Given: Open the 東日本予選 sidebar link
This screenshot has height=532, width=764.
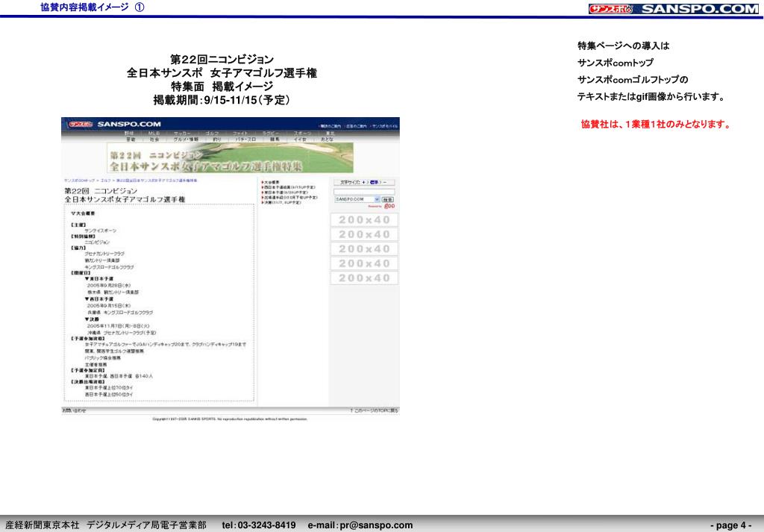Looking at the screenshot, I should coord(286,193).
